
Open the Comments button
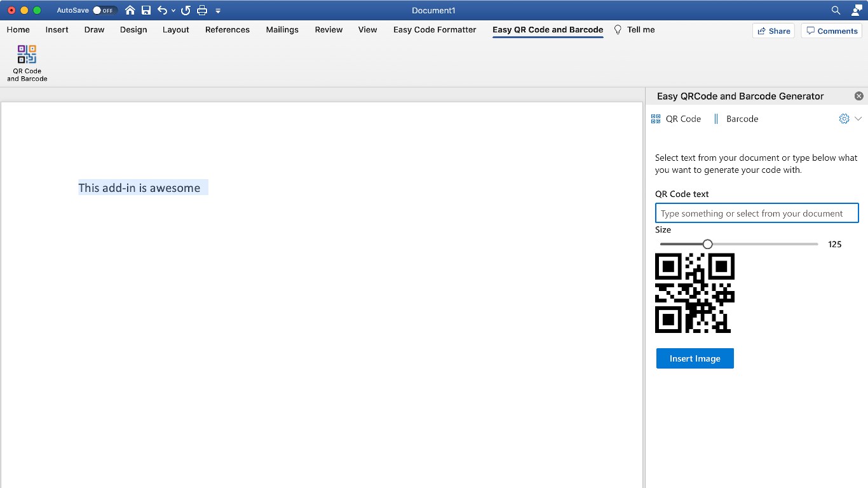pyautogui.click(x=832, y=30)
